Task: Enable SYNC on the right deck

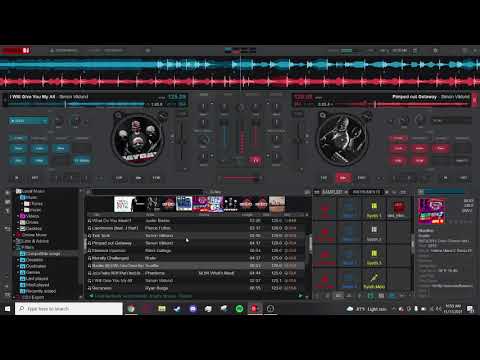Action: pyautogui.click(x=362, y=178)
